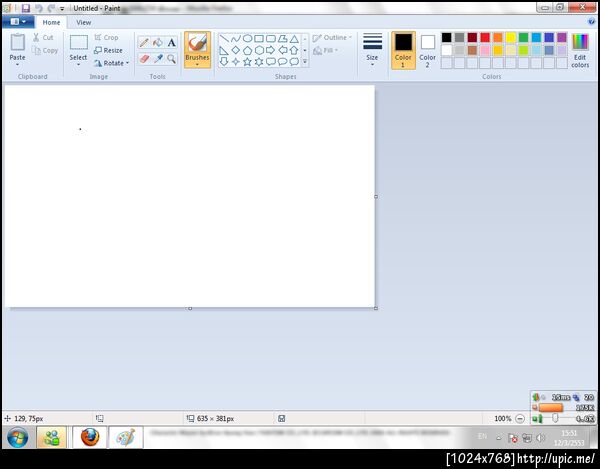Choose the Diamond shape
Image resolution: width=600 pixels, height=469 pixels.
point(236,50)
